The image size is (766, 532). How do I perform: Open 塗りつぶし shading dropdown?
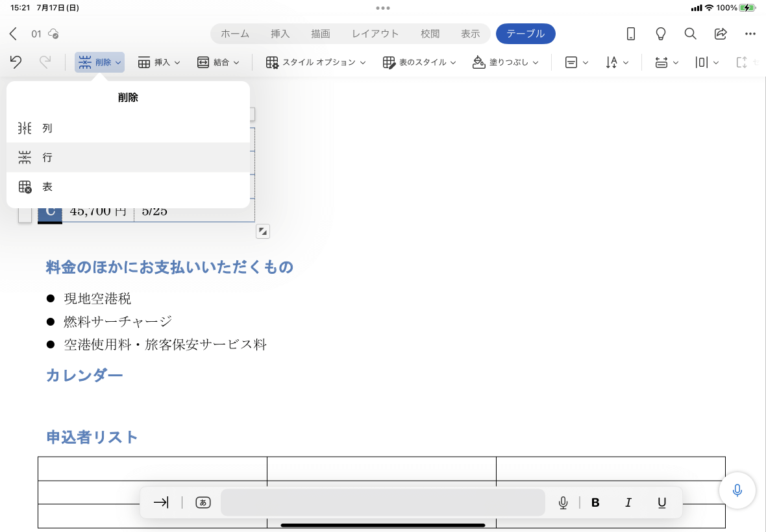coord(506,62)
